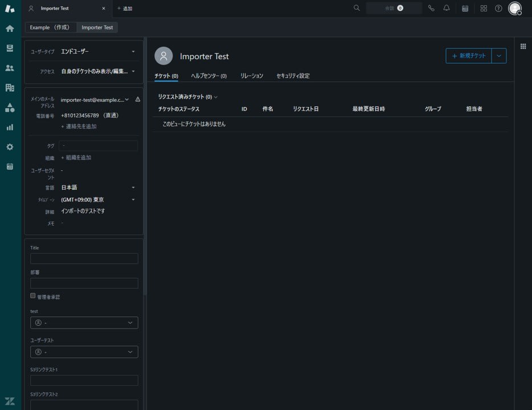532x410 pixels.
Task: Show notifications bell
Action: click(447, 9)
